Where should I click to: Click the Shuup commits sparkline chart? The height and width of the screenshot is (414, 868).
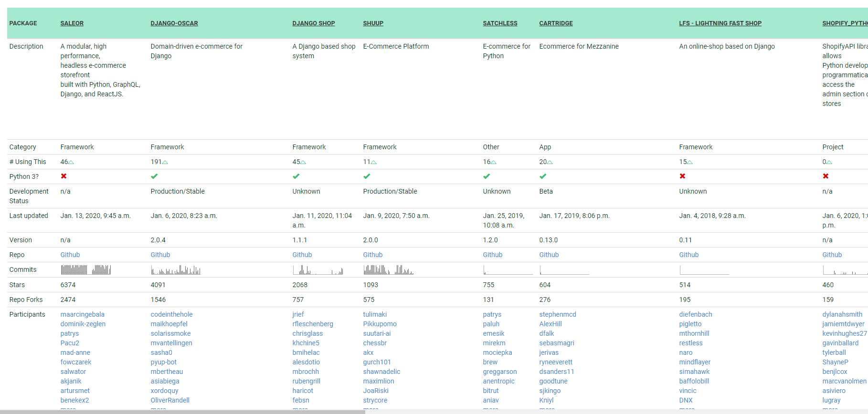(x=389, y=269)
